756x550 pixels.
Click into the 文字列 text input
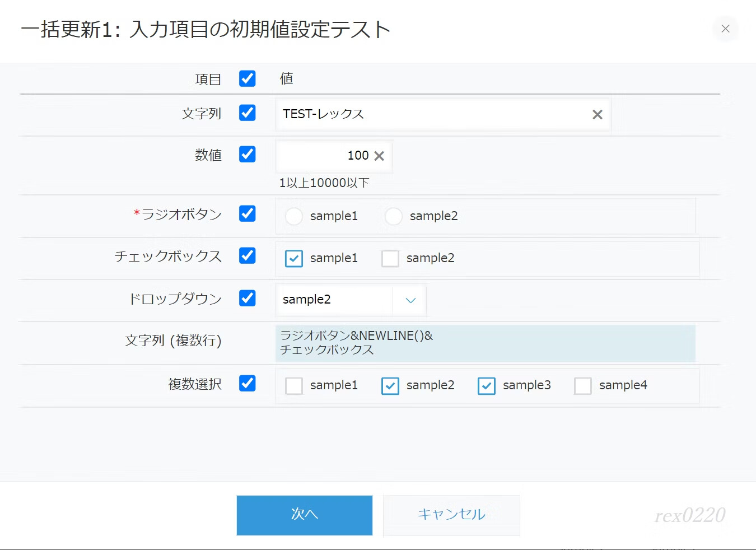[x=431, y=115]
